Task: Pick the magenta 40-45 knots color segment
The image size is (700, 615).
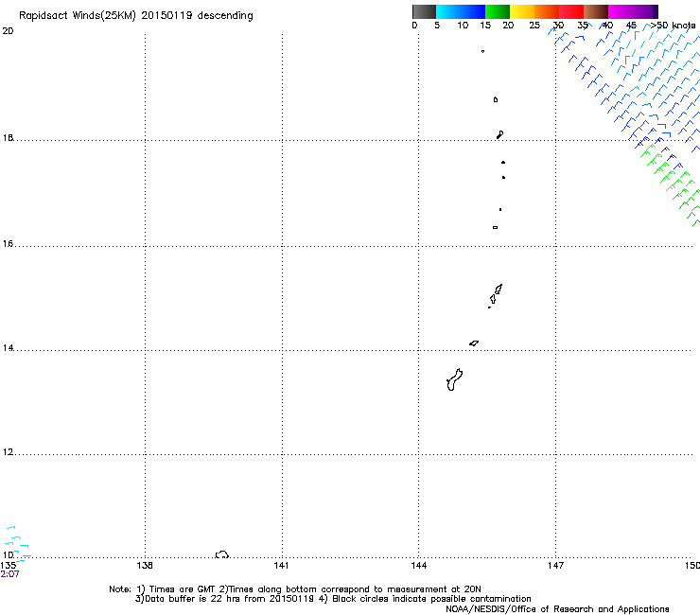Action: tap(630, 11)
